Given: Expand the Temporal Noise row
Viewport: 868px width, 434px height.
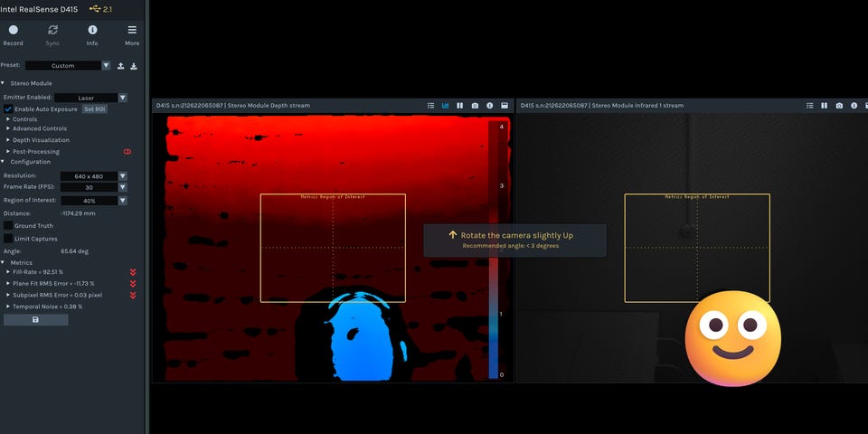Looking at the screenshot, I should (x=8, y=307).
